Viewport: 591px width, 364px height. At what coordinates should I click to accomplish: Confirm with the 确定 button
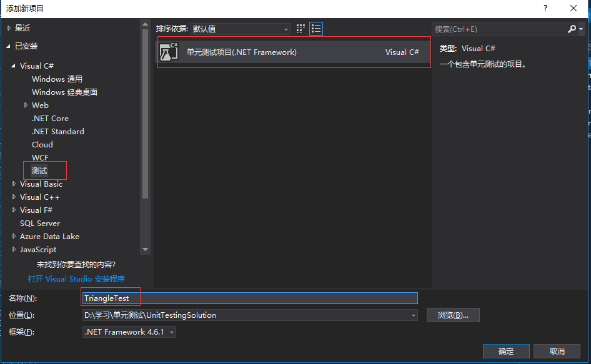[x=506, y=351]
